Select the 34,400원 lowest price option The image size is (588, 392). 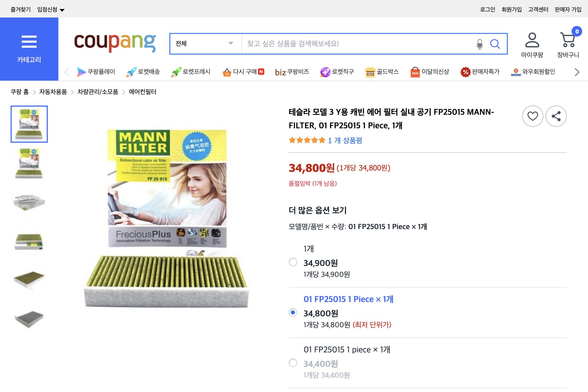pos(293,363)
